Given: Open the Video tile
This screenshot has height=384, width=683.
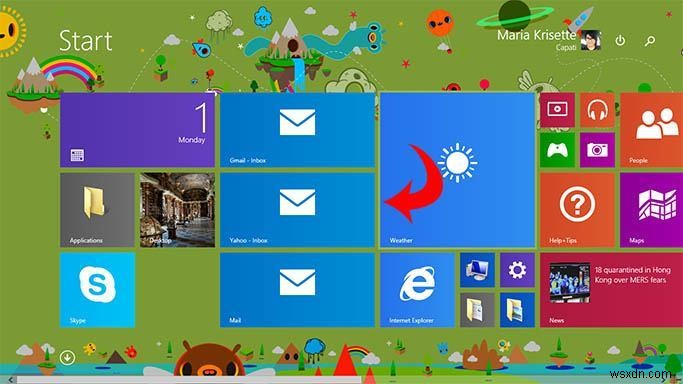Looking at the screenshot, I should 557,110.
